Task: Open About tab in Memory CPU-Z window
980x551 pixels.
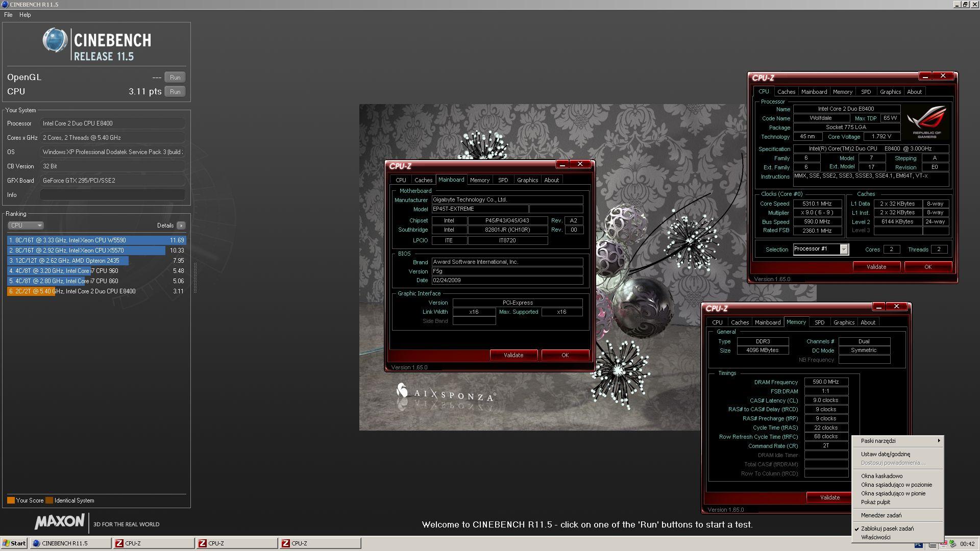Action: point(868,322)
